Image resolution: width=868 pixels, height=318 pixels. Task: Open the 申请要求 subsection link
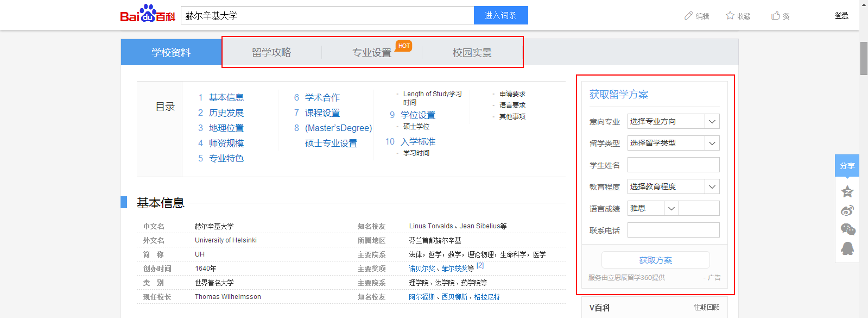(x=512, y=94)
